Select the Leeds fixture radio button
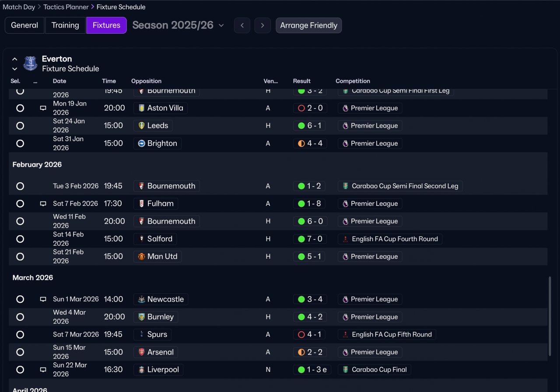 pos(20,126)
